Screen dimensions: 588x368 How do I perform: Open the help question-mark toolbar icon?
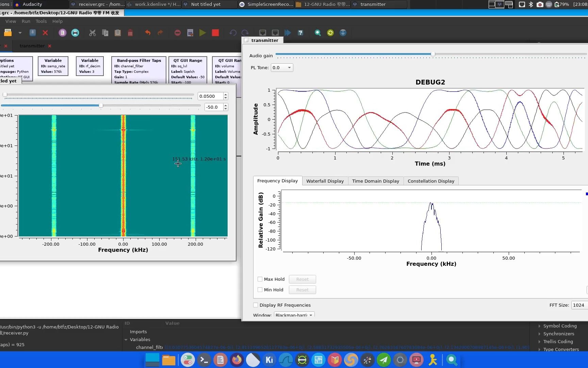point(300,33)
